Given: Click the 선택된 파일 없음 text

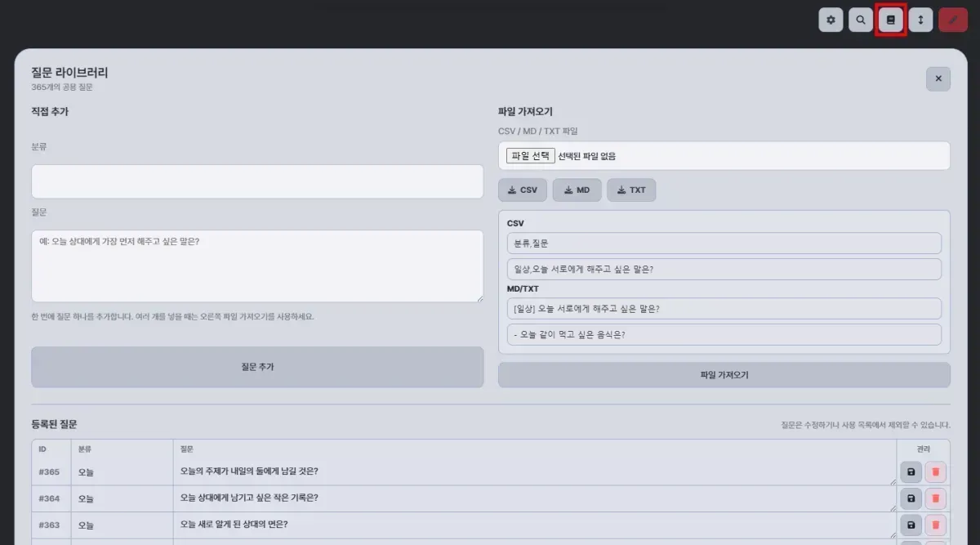Looking at the screenshot, I should coord(587,156).
